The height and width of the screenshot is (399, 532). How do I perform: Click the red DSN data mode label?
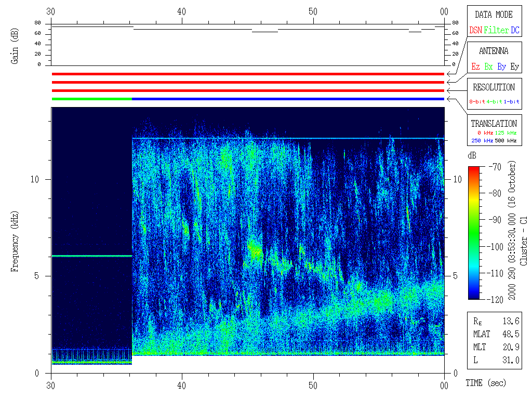pyautogui.click(x=475, y=30)
